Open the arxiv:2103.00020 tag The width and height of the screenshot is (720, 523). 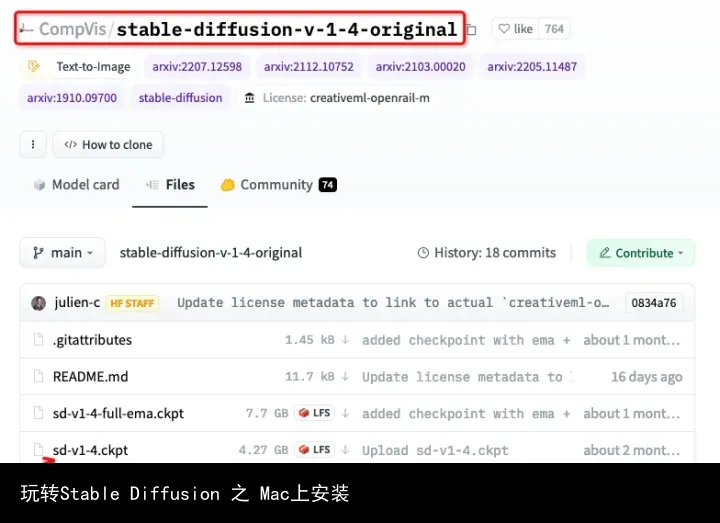pyautogui.click(x=420, y=67)
